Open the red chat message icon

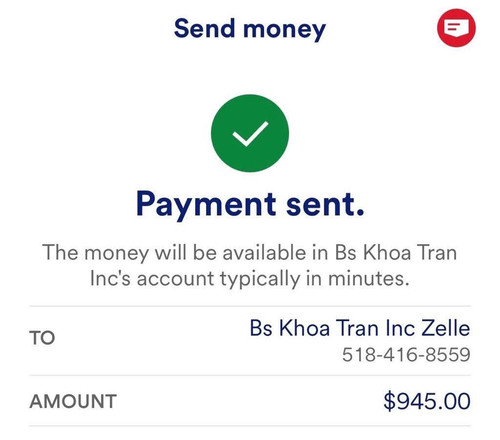pos(456,28)
